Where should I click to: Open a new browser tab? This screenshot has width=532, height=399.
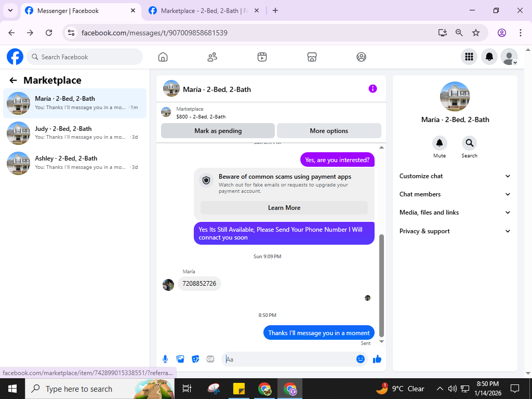click(x=275, y=11)
